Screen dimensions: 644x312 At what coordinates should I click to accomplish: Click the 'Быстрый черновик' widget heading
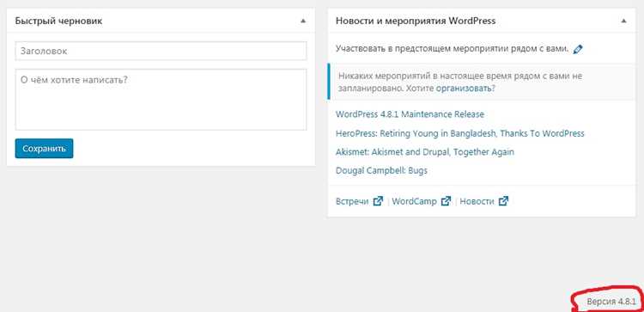coord(58,21)
